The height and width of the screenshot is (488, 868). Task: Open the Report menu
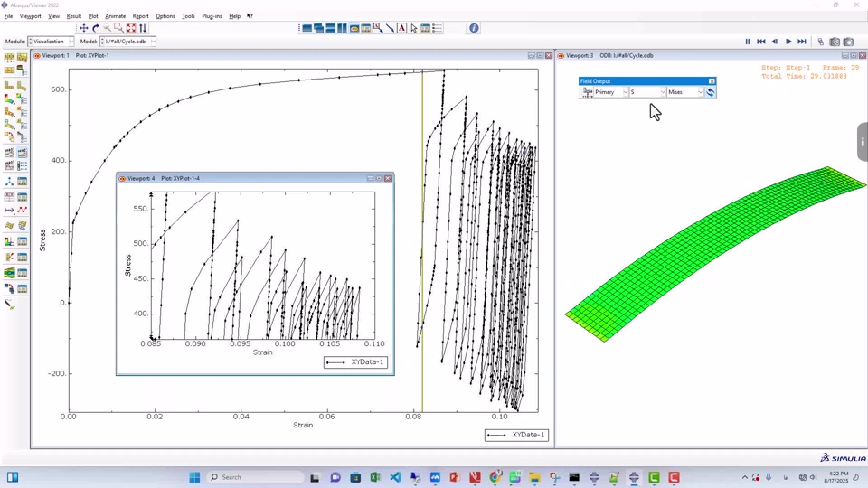coord(141,16)
